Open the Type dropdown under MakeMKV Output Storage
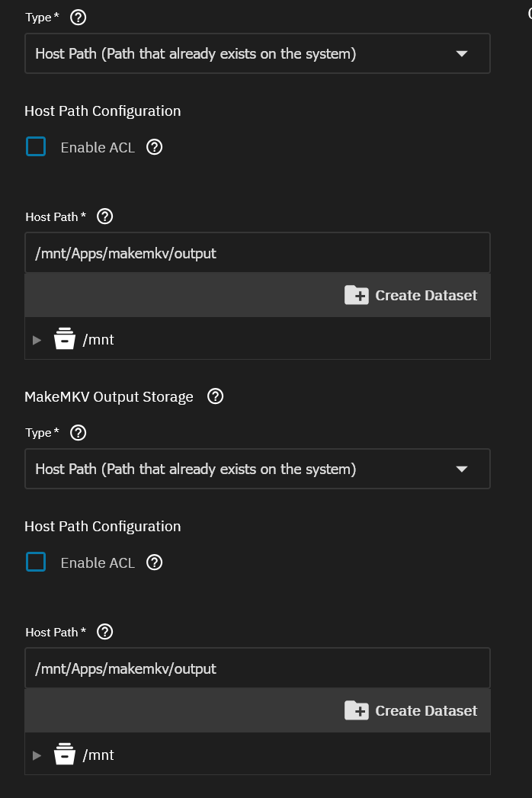 coord(257,469)
